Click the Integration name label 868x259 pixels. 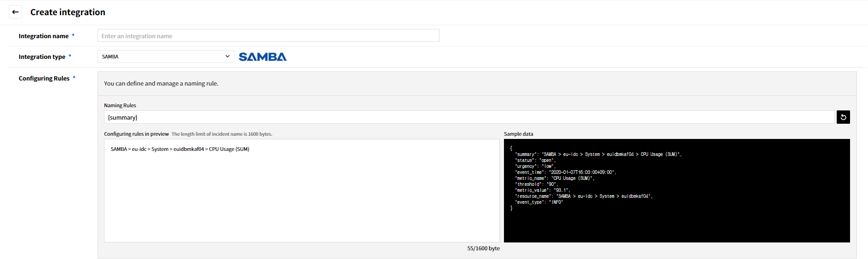click(43, 36)
